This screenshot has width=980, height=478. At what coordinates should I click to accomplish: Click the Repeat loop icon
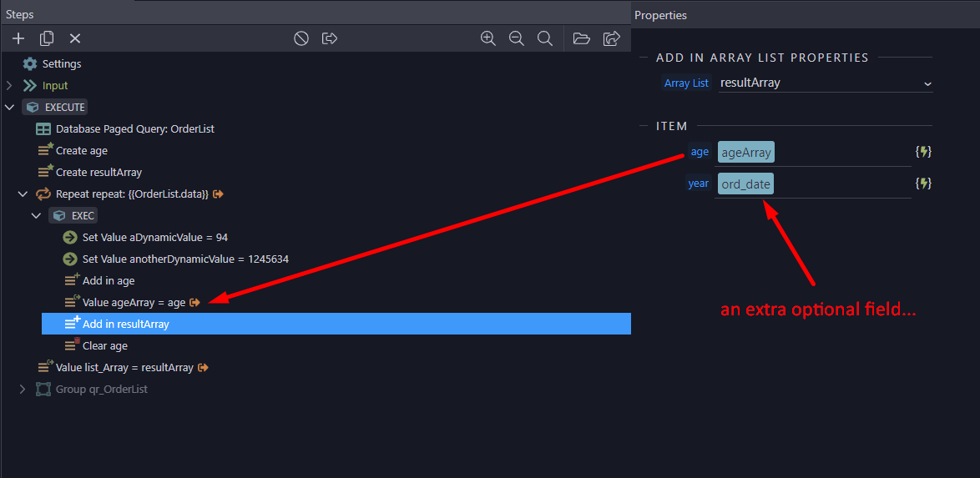43,194
